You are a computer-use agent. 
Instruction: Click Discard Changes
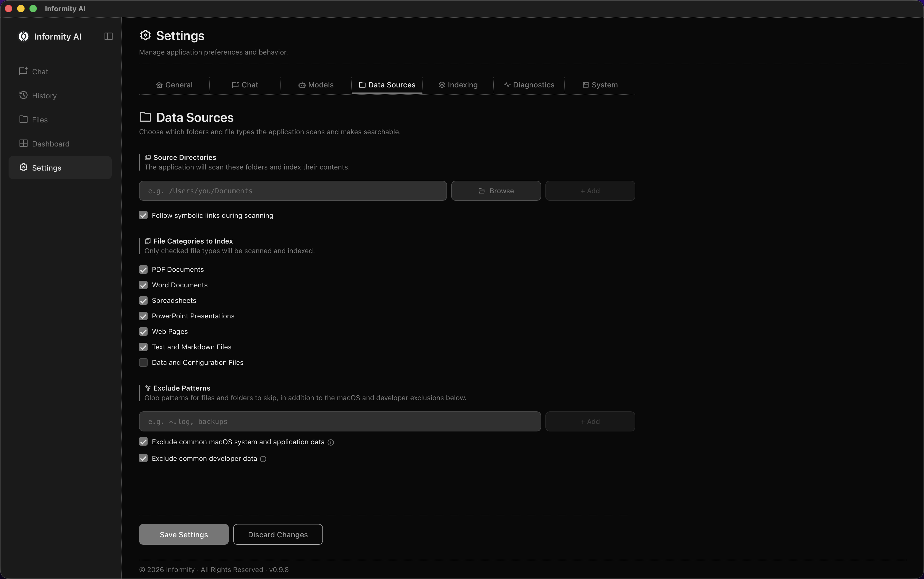click(x=278, y=535)
